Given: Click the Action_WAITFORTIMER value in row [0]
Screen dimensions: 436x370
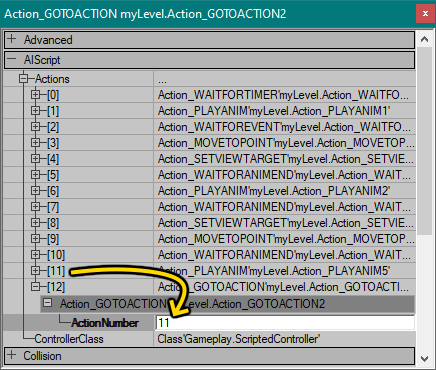Looking at the screenshot, I should [x=283, y=95].
